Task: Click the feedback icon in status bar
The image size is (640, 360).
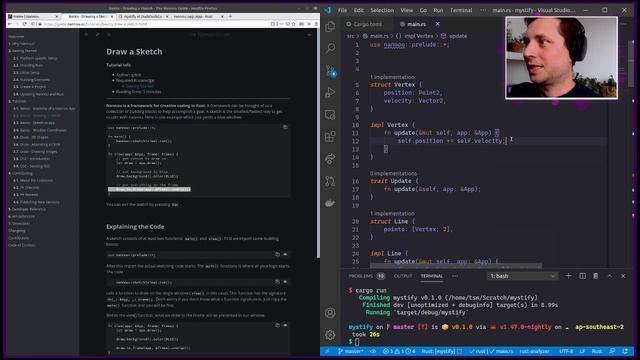Action: click(612, 351)
